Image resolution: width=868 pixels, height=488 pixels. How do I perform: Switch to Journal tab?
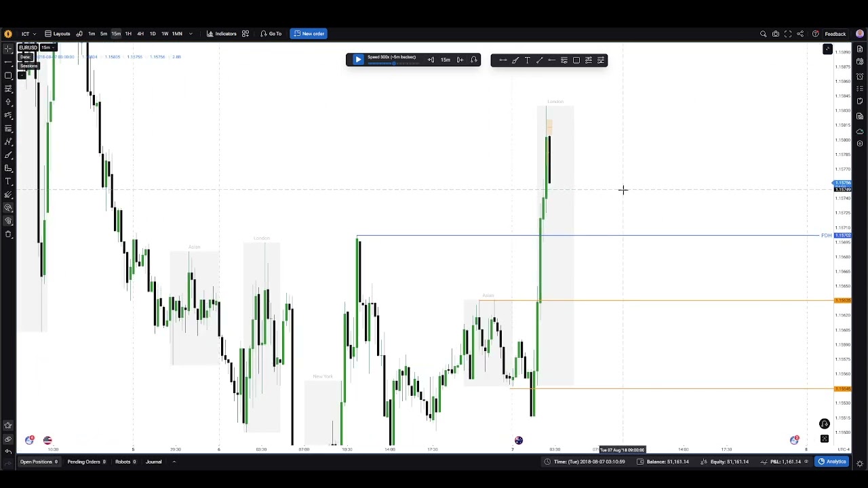tap(154, 462)
